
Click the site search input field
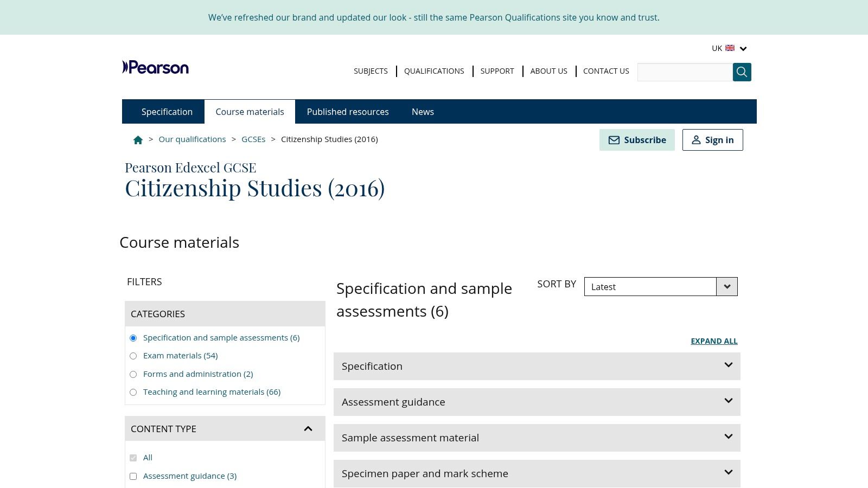click(x=685, y=72)
